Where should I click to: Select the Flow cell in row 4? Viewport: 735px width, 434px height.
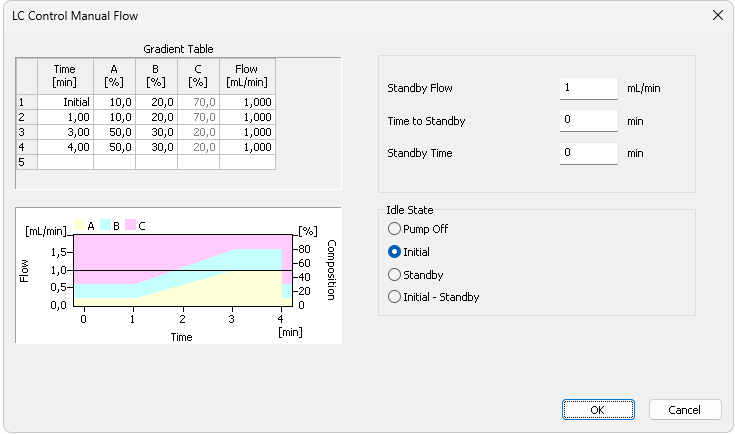[x=248, y=147]
